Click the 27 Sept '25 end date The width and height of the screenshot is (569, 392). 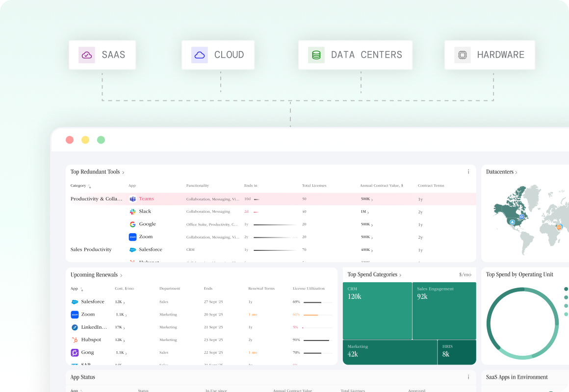click(x=213, y=302)
